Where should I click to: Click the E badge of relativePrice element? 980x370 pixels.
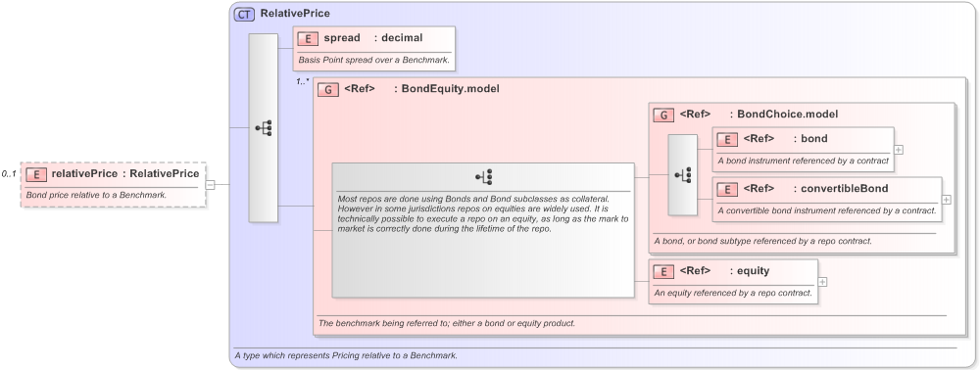click(36, 174)
